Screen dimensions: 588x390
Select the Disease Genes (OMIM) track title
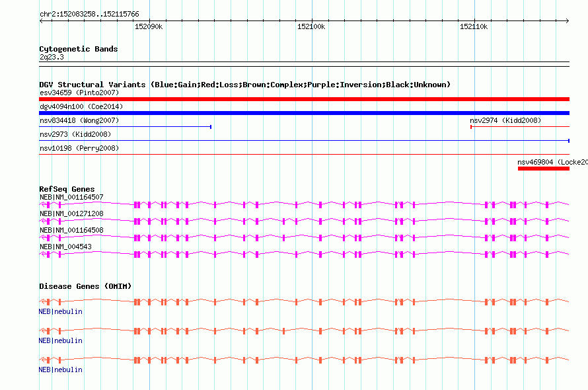85,286
